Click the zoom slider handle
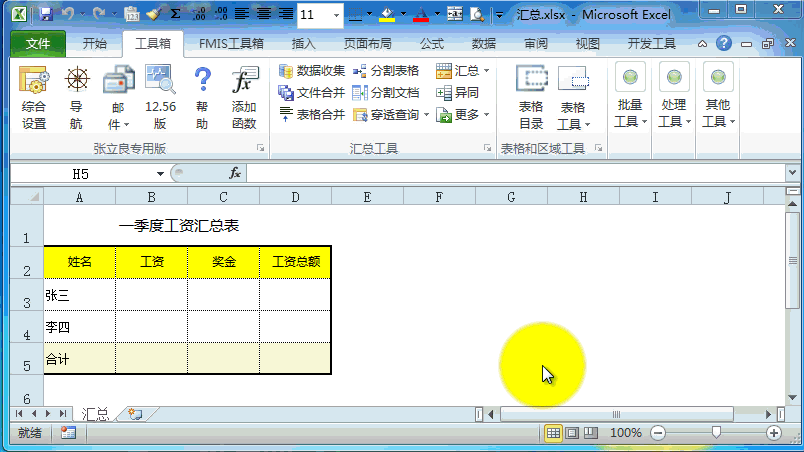 point(716,433)
